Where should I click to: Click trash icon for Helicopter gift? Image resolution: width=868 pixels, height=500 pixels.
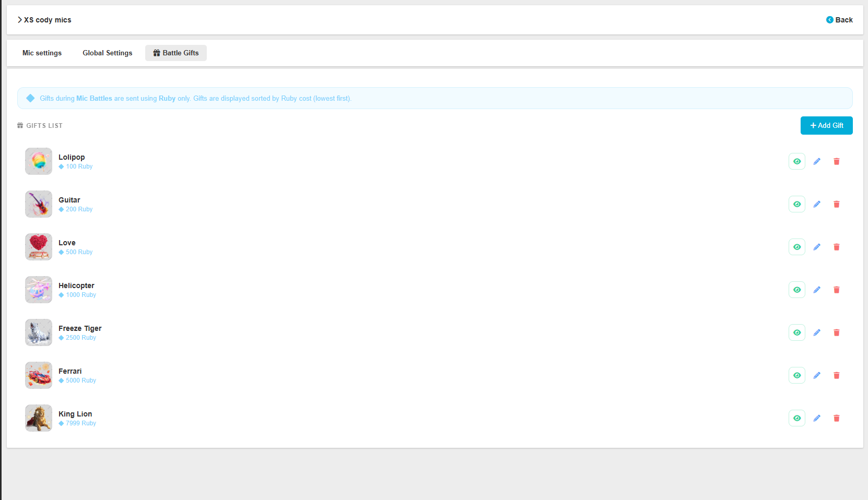[x=836, y=290]
